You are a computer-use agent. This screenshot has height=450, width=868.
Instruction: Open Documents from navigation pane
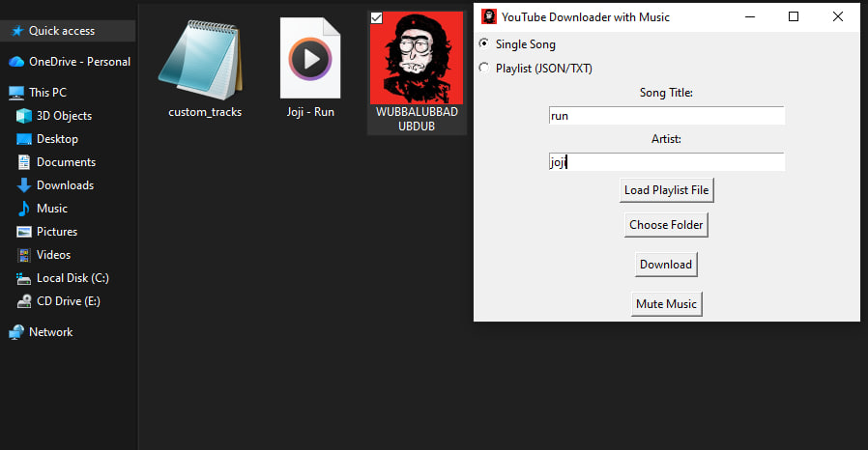coord(66,162)
